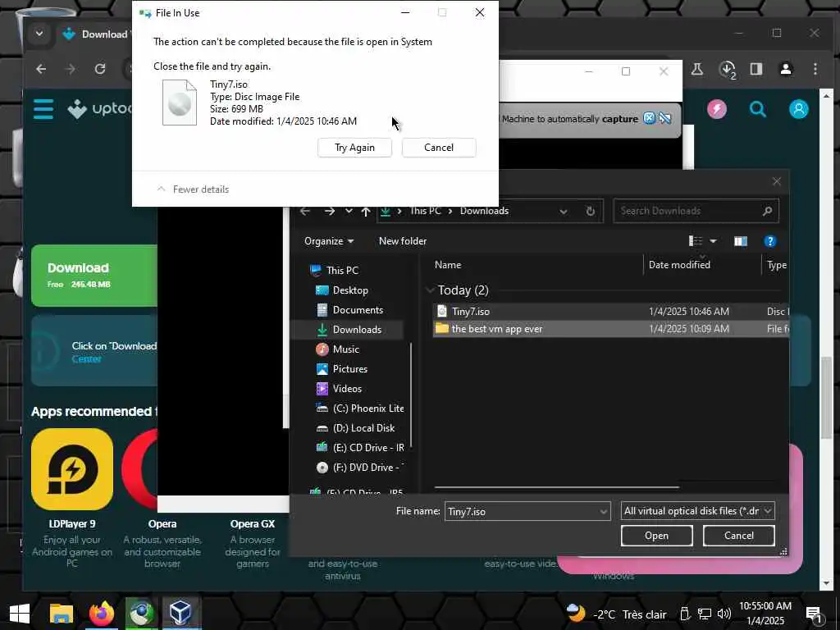Select (F:) DVD Drive in tree
This screenshot has height=630, width=840.
[368, 468]
